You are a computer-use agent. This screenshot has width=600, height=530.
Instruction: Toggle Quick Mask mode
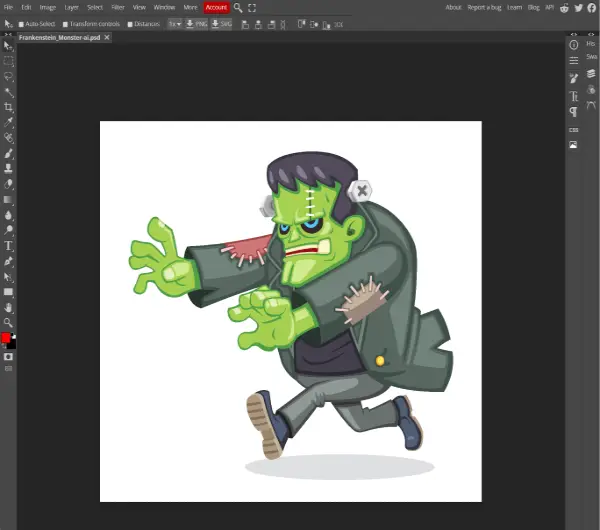coord(8,357)
